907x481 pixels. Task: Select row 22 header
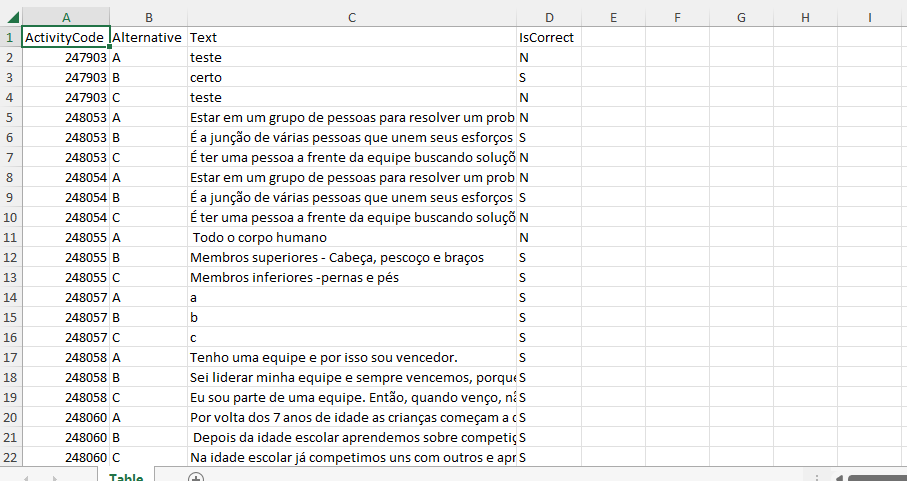(x=10, y=457)
